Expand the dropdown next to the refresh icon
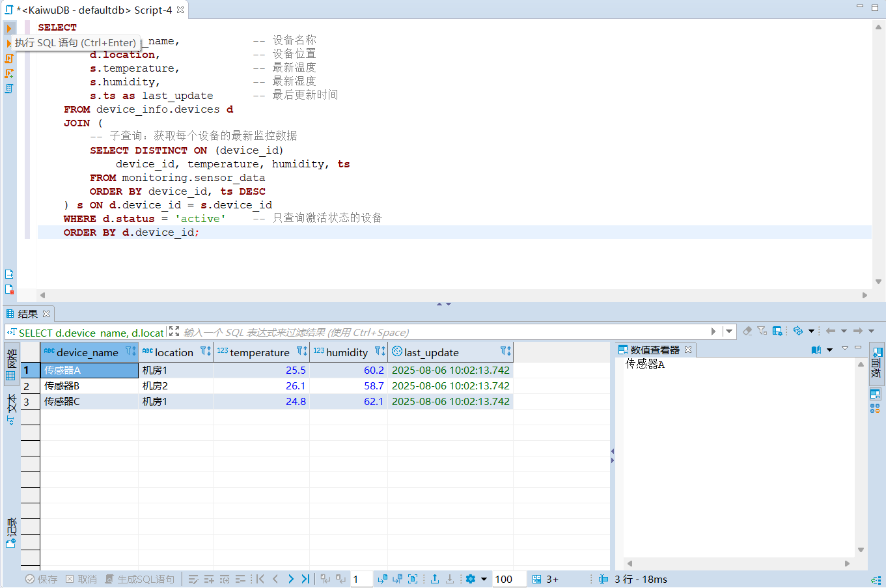The height and width of the screenshot is (588, 886). 811,331
